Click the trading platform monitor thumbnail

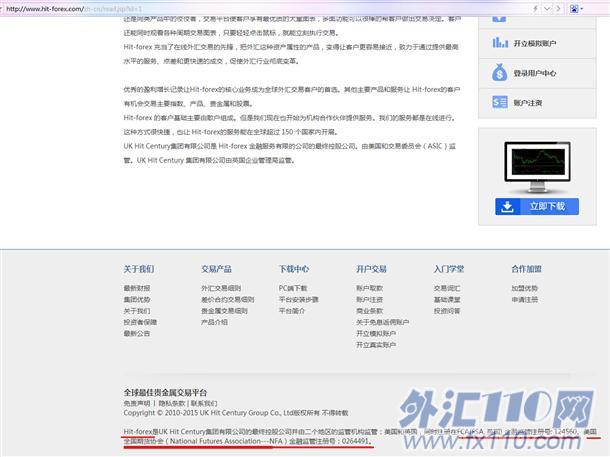point(537,166)
